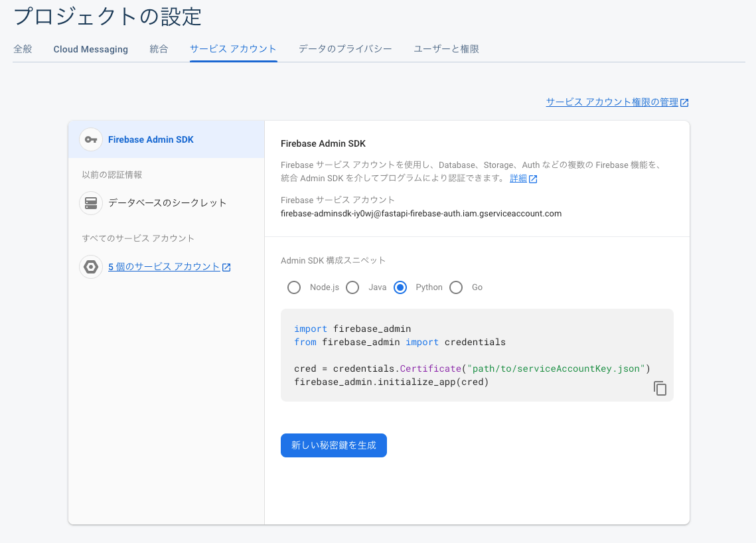Click the Firebase サービス アカウント label
This screenshot has height=543, width=756.
pyautogui.click(x=337, y=200)
